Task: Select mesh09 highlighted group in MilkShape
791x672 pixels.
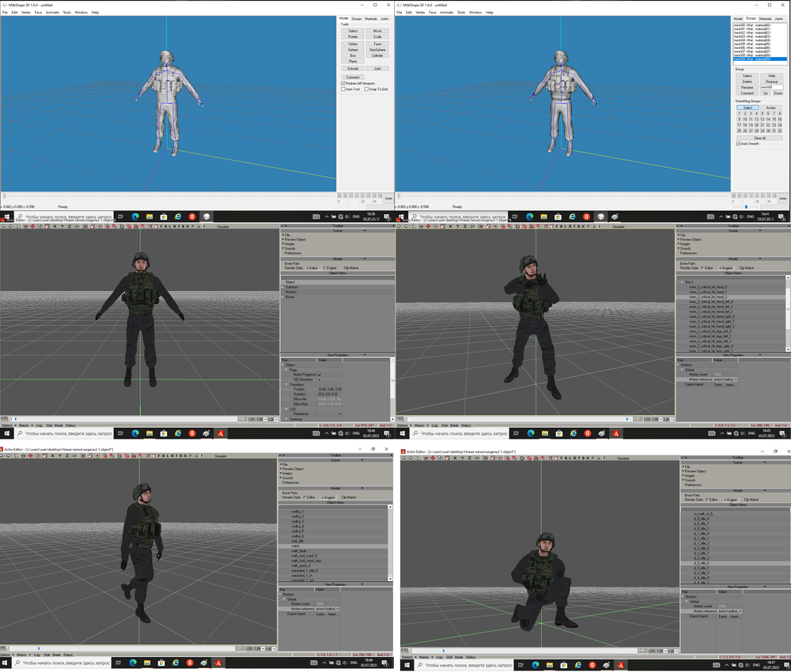Action: (759, 59)
